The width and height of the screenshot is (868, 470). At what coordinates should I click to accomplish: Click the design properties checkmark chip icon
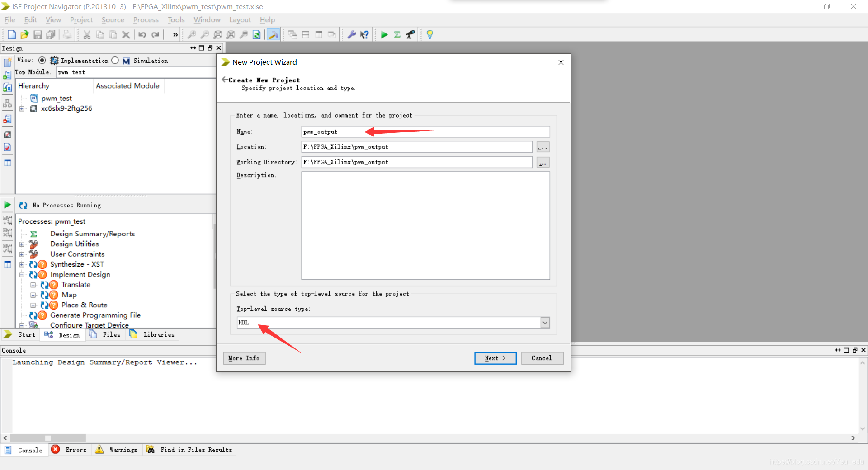[7, 147]
